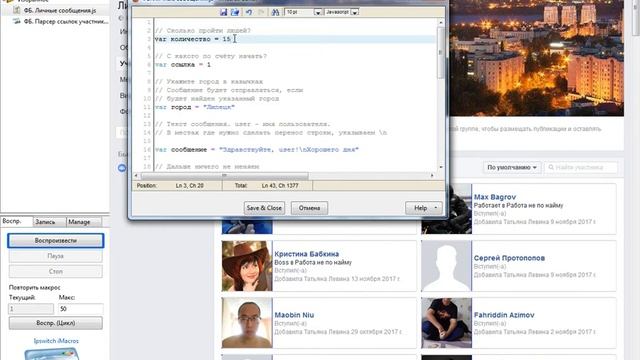
Task: Click Fahriddin Azimov's avatar thumbnail
Action: pos(447,323)
